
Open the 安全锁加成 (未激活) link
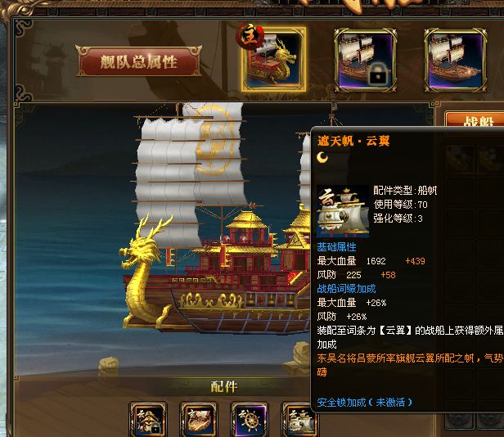pyautogui.click(x=365, y=402)
